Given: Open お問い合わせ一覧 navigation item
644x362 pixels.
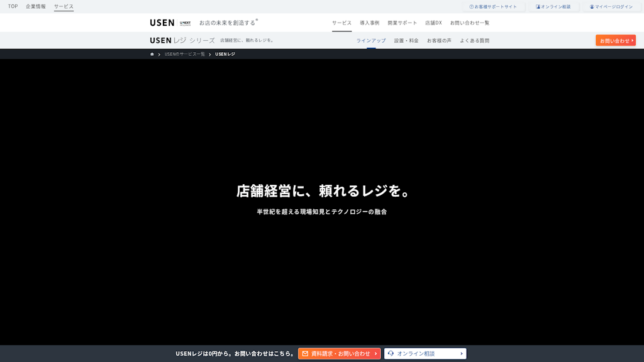Looking at the screenshot, I should pyautogui.click(x=469, y=23).
